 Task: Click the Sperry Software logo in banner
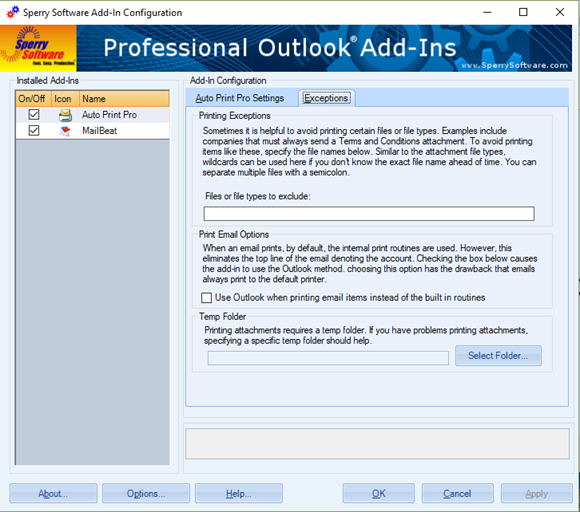(x=38, y=48)
